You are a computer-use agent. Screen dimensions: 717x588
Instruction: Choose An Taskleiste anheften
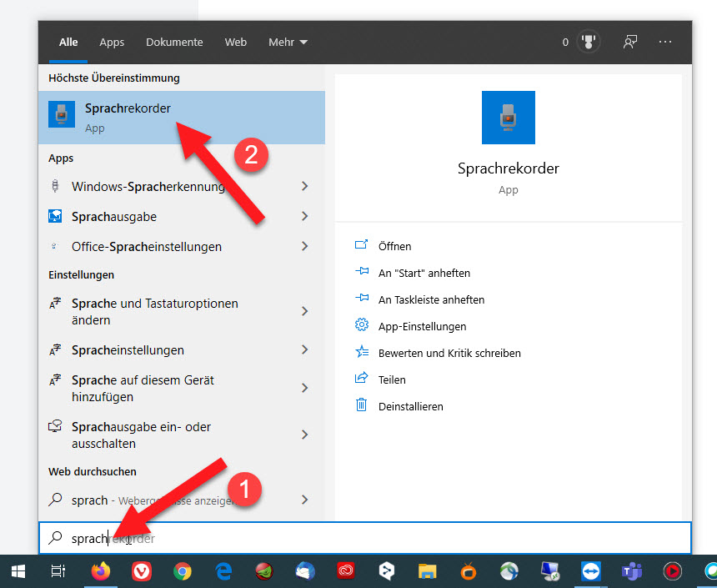[x=430, y=299]
